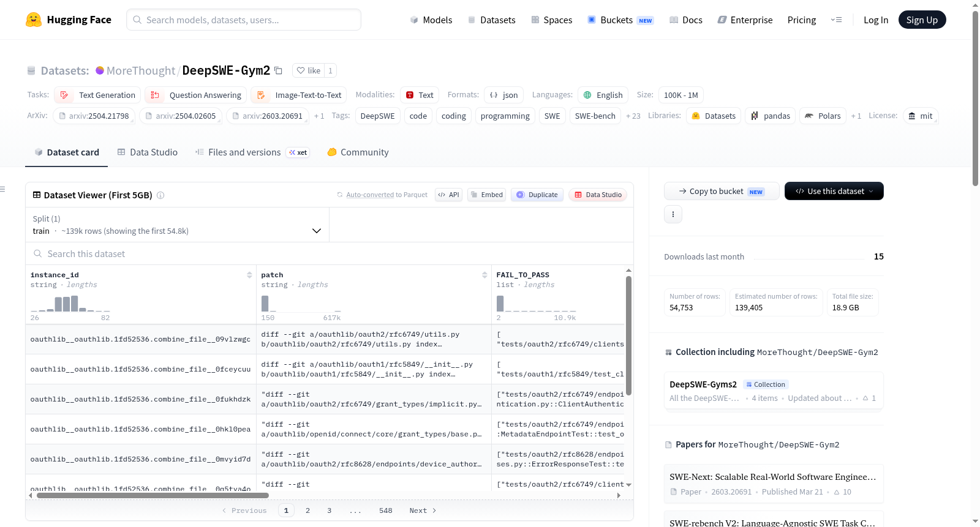Open the SWE-Next paper card

(774, 484)
